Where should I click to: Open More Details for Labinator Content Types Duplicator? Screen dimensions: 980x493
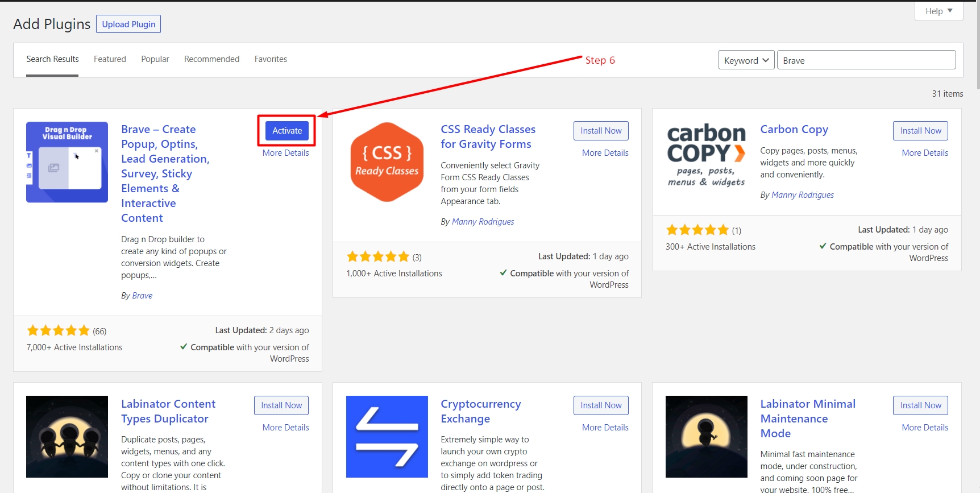[286, 428]
